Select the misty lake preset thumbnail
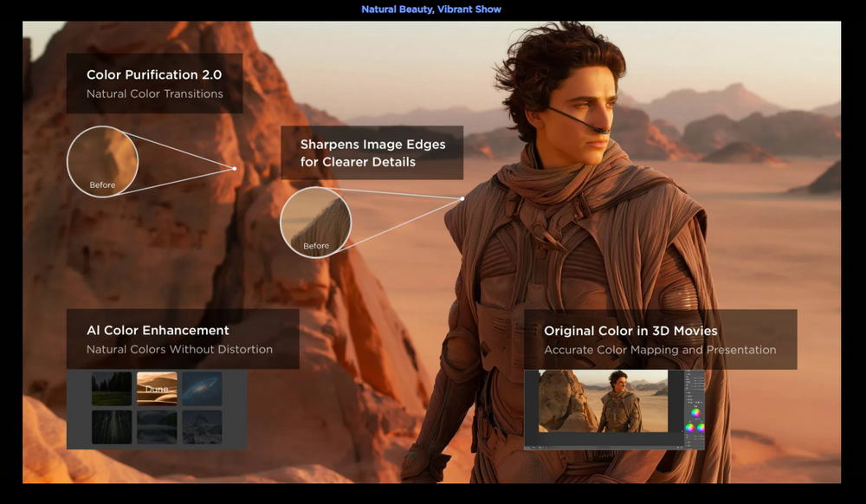Image resolution: width=866 pixels, height=504 pixels. [157, 427]
